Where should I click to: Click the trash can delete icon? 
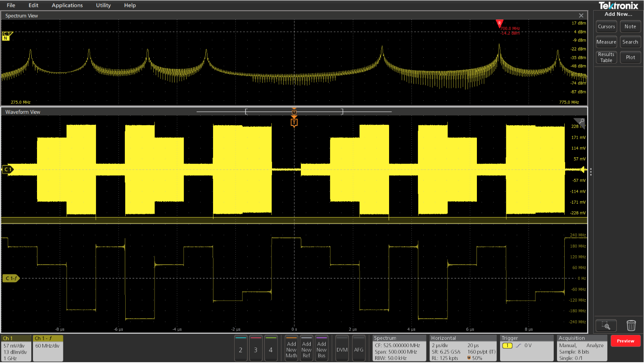[x=631, y=326]
